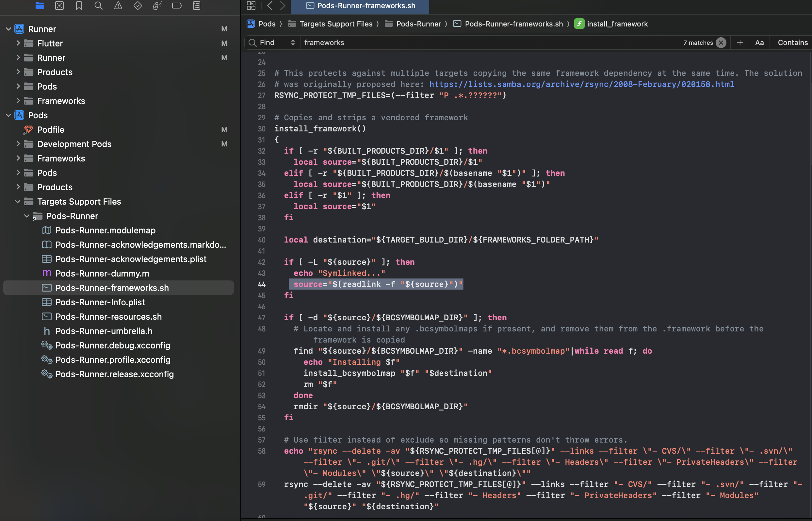This screenshot has width=812, height=521.
Task: Click the umbrella.h header file icon
Action: click(47, 331)
